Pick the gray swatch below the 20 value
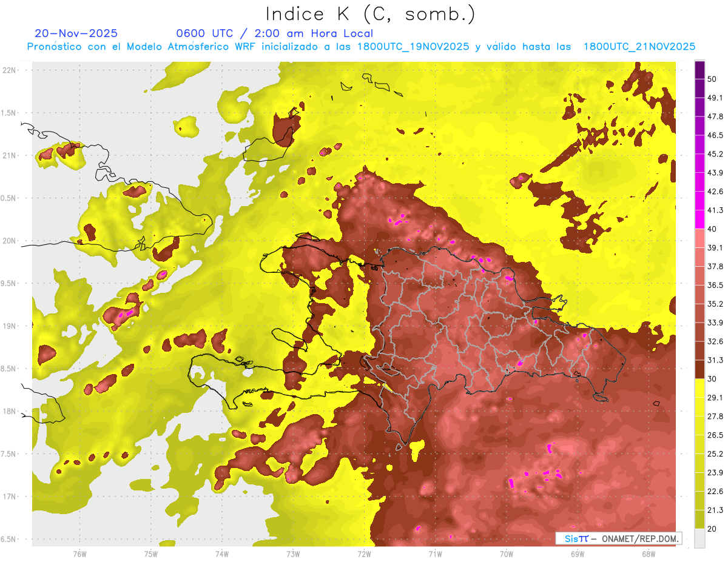728x562 pixels. [699, 538]
